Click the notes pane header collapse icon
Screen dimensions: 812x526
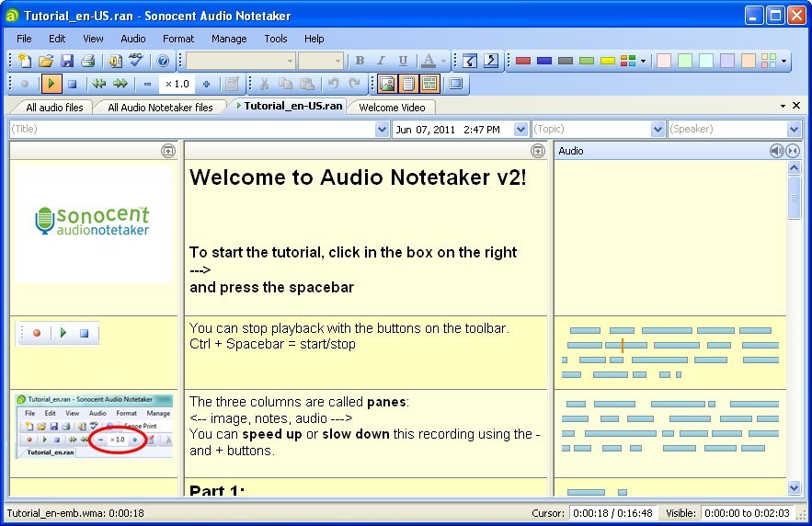point(538,151)
